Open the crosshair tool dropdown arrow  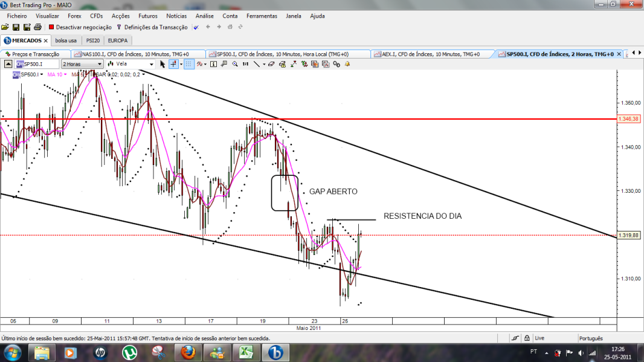(181, 64)
